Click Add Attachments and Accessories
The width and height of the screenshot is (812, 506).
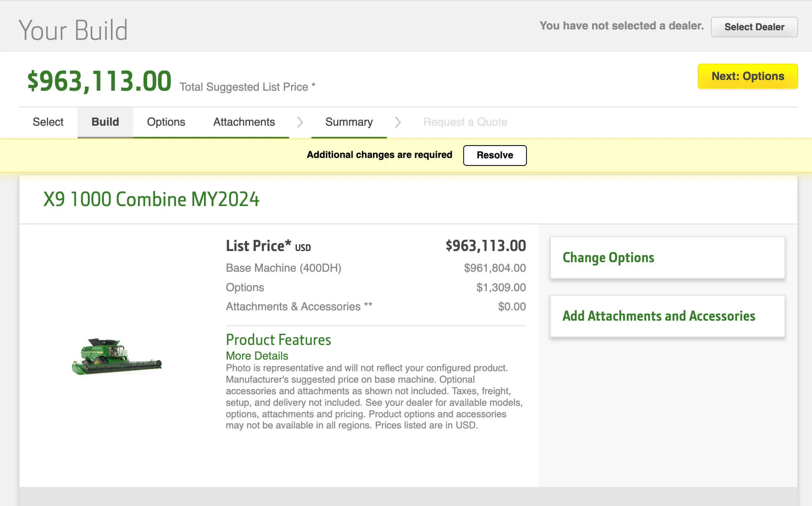(x=667, y=316)
